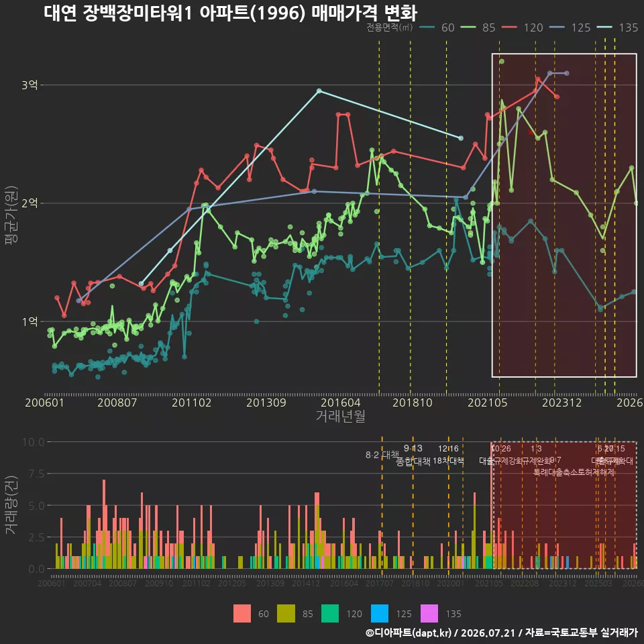Screen dimensions: 644x644
Task: Select the 60 line legend entry at top
Action: (x=438, y=28)
